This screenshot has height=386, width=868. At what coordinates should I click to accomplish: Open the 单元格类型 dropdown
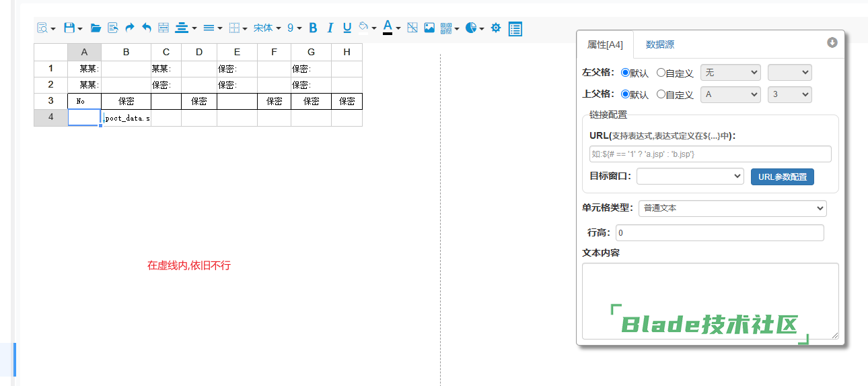tap(732, 209)
